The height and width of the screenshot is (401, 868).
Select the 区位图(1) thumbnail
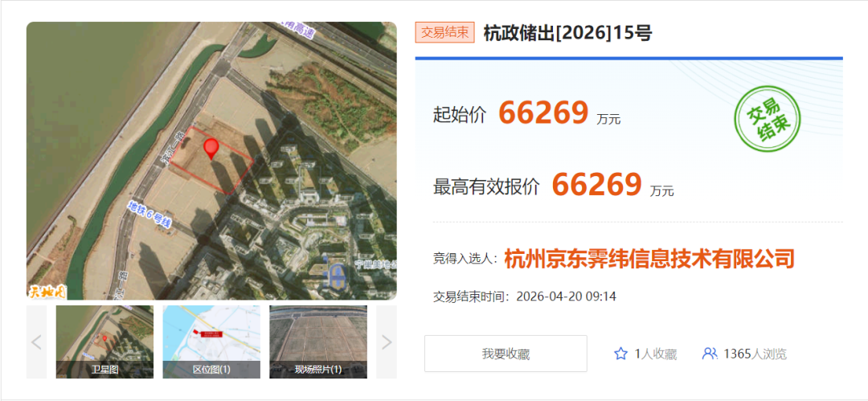211,342
